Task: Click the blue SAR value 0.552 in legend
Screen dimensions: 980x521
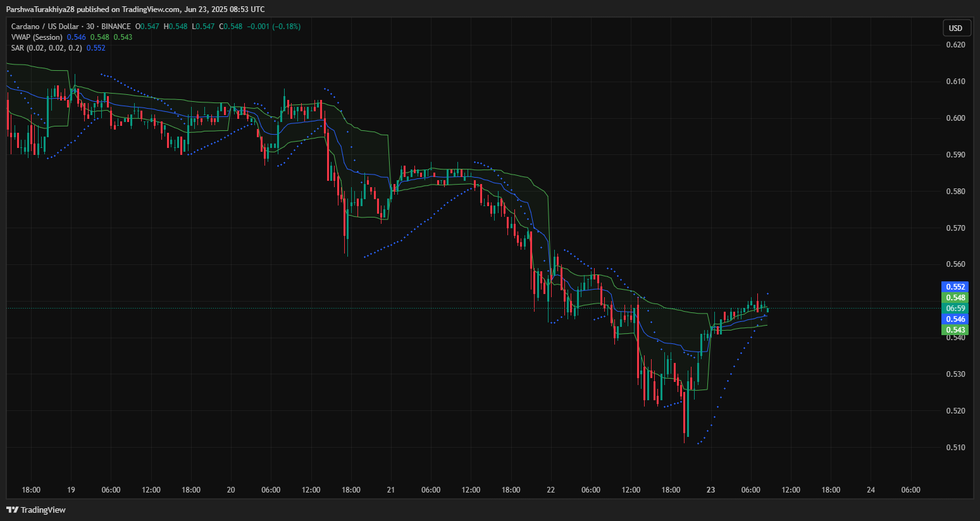Action: [96, 48]
